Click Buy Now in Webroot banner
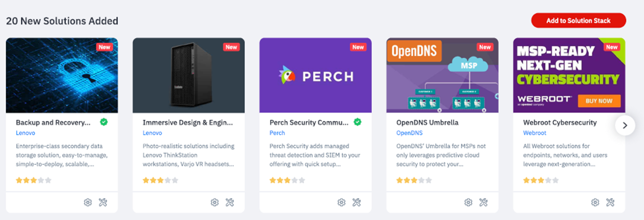 (599, 101)
